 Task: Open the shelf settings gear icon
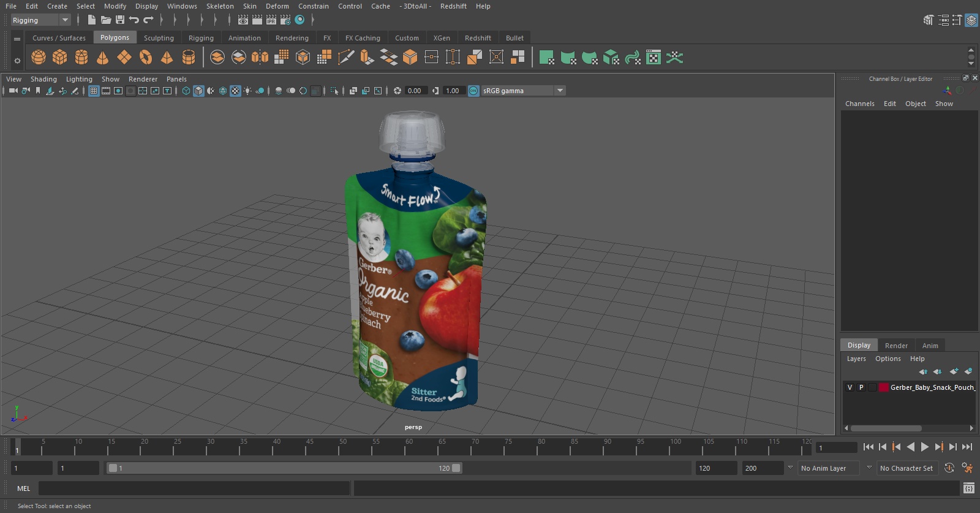(x=17, y=60)
